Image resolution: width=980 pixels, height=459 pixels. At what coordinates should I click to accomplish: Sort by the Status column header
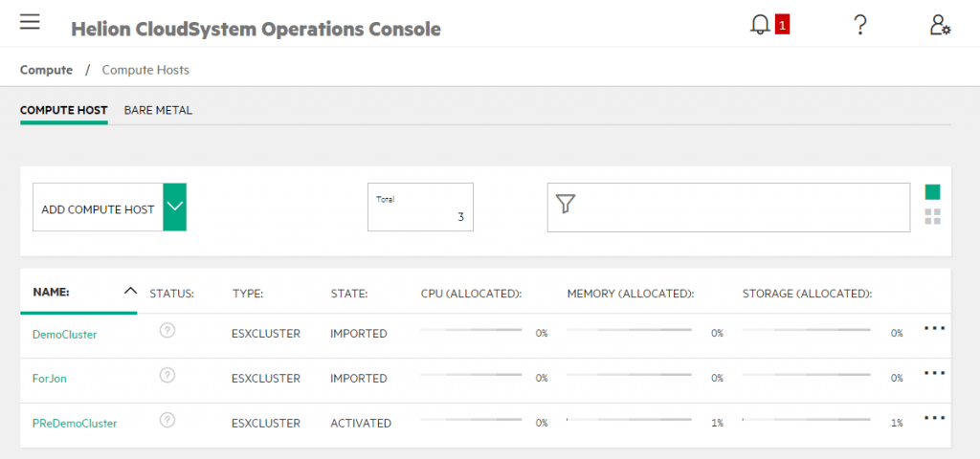(x=172, y=293)
